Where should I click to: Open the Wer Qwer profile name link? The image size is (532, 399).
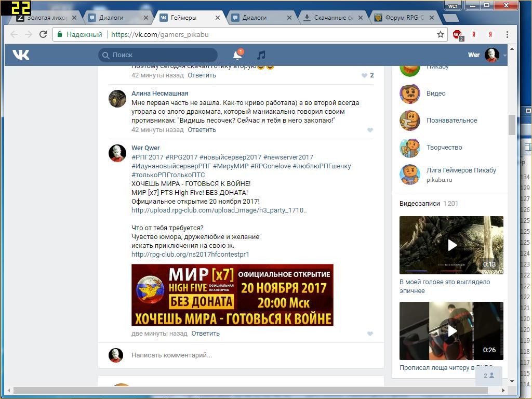point(145,148)
